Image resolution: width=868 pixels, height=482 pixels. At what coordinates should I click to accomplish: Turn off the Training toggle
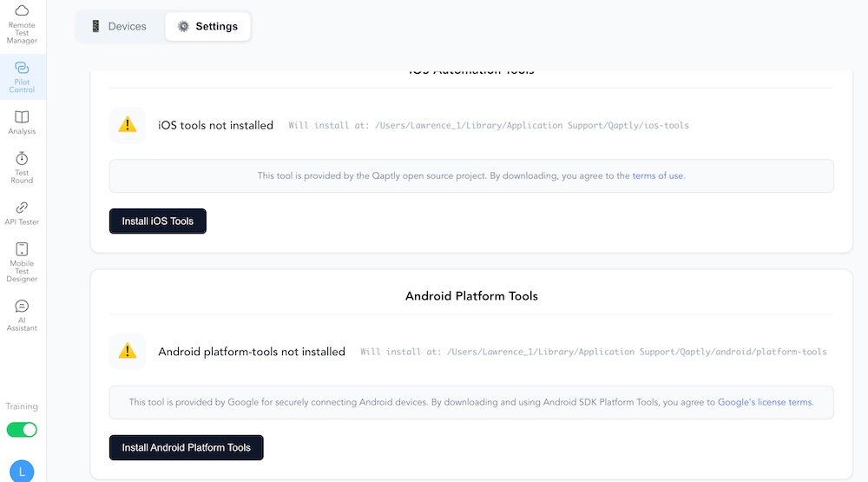[x=23, y=429]
